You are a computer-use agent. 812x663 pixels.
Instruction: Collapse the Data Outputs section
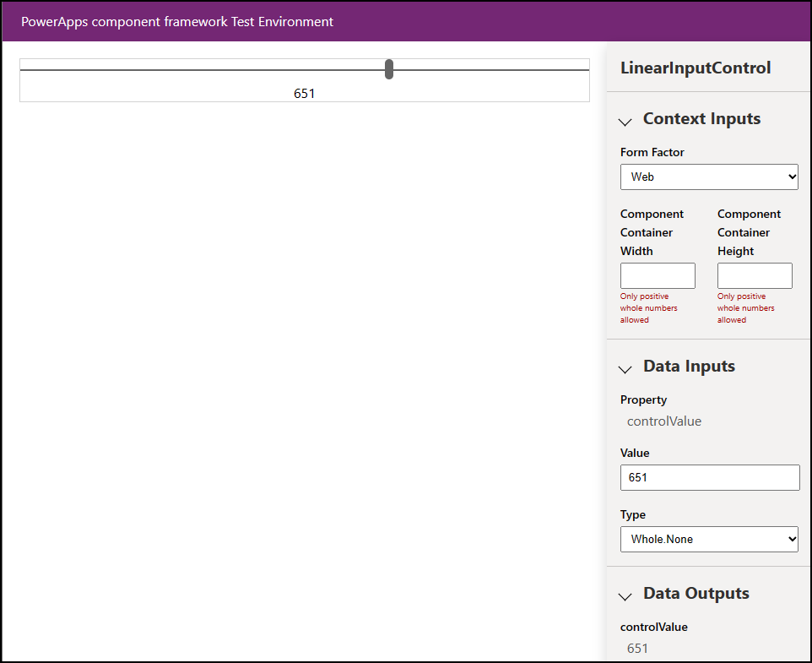click(x=625, y=596)
